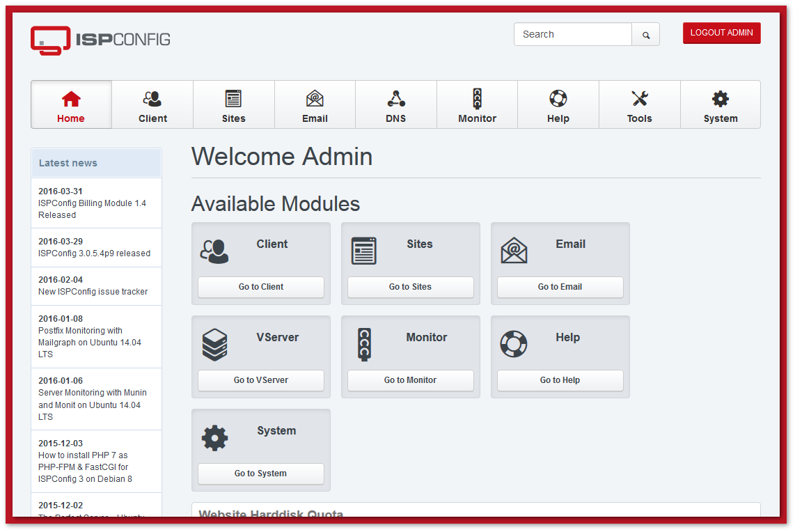Viewport: 795px width, 532px height.
Task: Click the Sites module card icon
Action: [364, 251]
